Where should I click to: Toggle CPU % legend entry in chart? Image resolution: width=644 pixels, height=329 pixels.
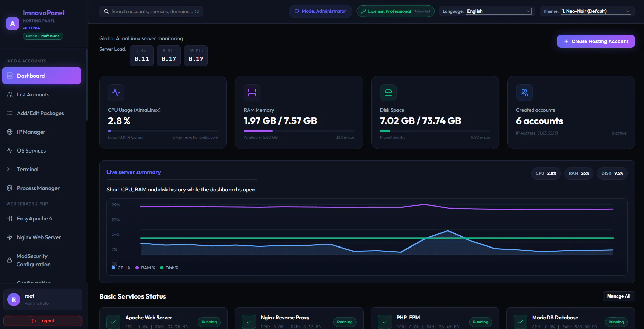[x=121, y=268]
